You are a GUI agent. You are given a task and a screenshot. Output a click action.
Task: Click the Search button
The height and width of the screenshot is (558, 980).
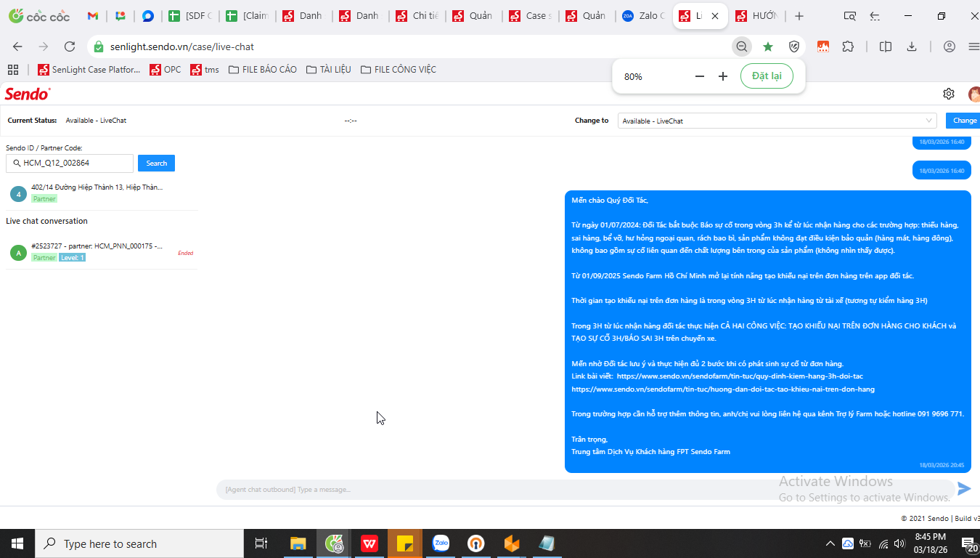click(x=156, y=163)
